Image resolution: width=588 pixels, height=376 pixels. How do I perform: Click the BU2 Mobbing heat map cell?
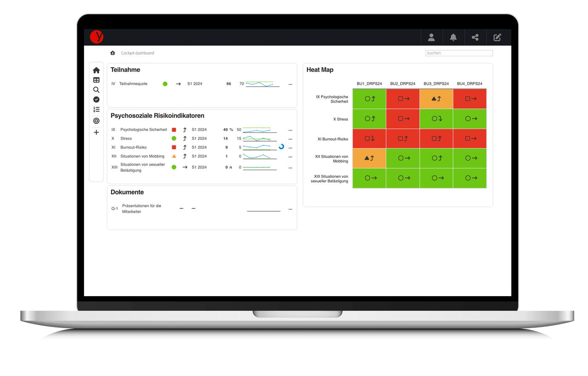pos(403,158)
